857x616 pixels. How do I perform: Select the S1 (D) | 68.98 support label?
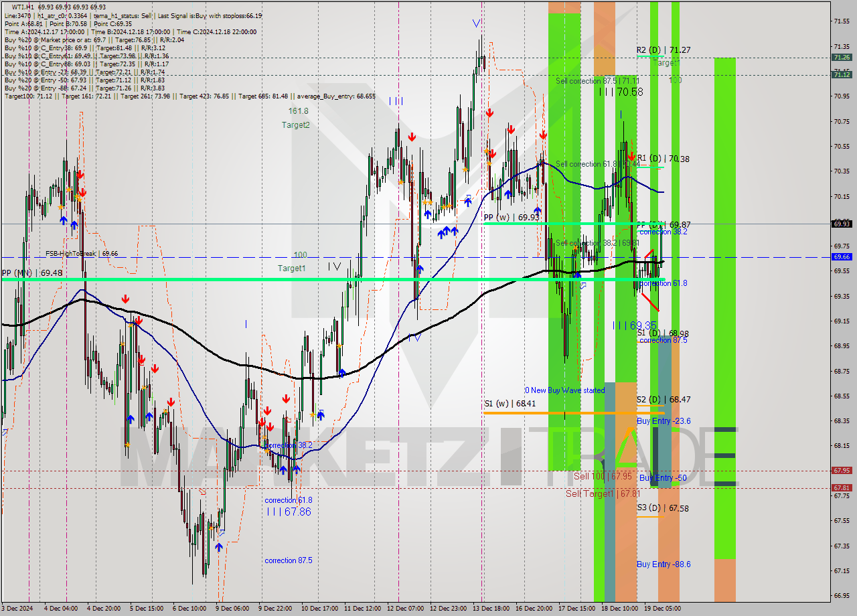[x=663, y=333]
